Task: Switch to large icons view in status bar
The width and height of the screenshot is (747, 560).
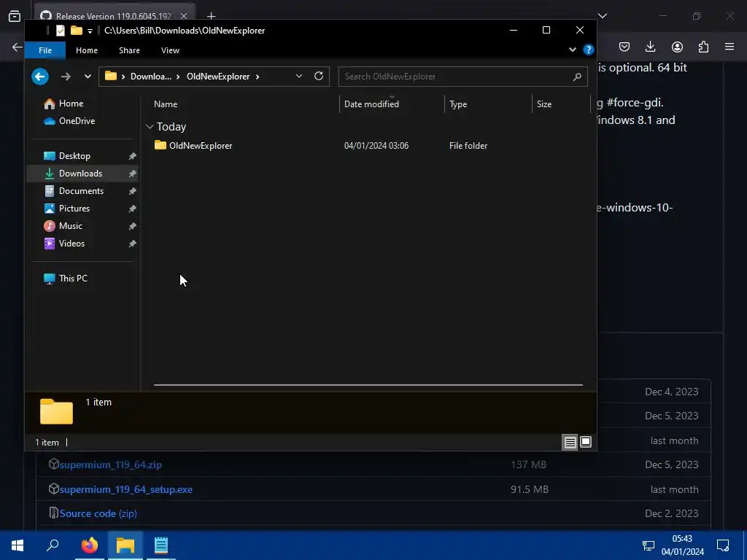Action: [x=586, y=442]
